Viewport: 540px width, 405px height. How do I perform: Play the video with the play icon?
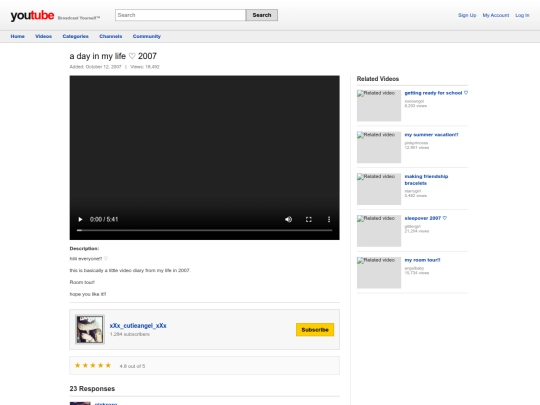[x=80, y=219]
